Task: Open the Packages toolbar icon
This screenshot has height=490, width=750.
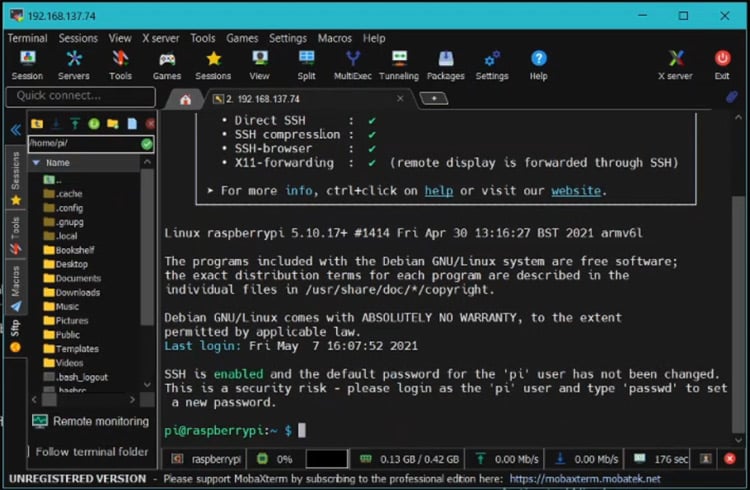Action: pos(445,64)
